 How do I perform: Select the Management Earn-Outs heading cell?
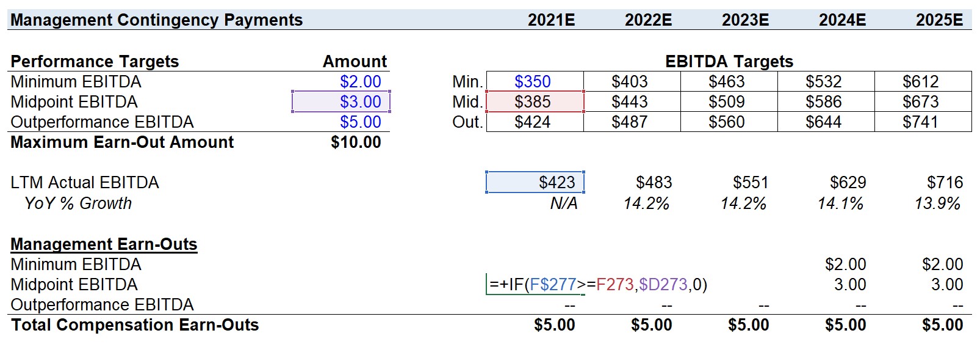[104, 244]
